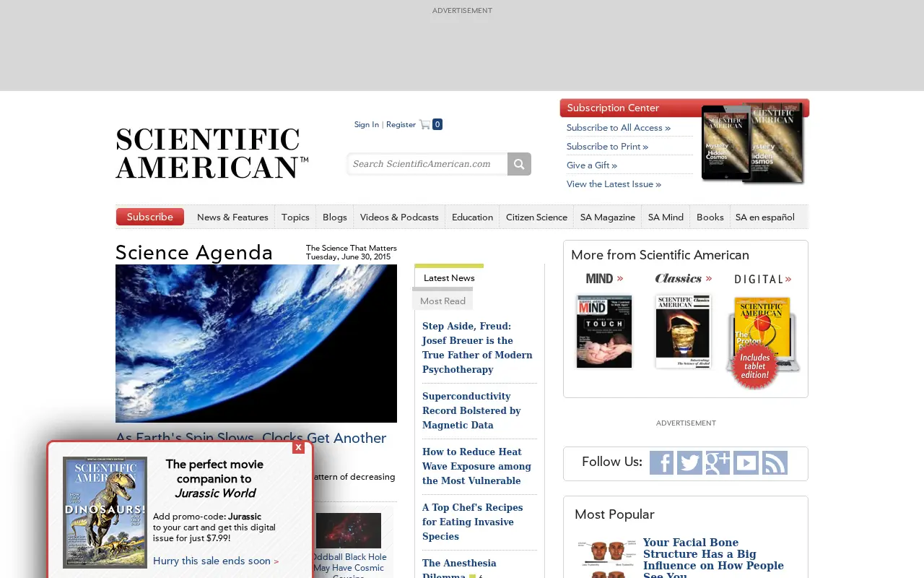Open A Top Chef's Recipes article

click(x=473, y=522)
